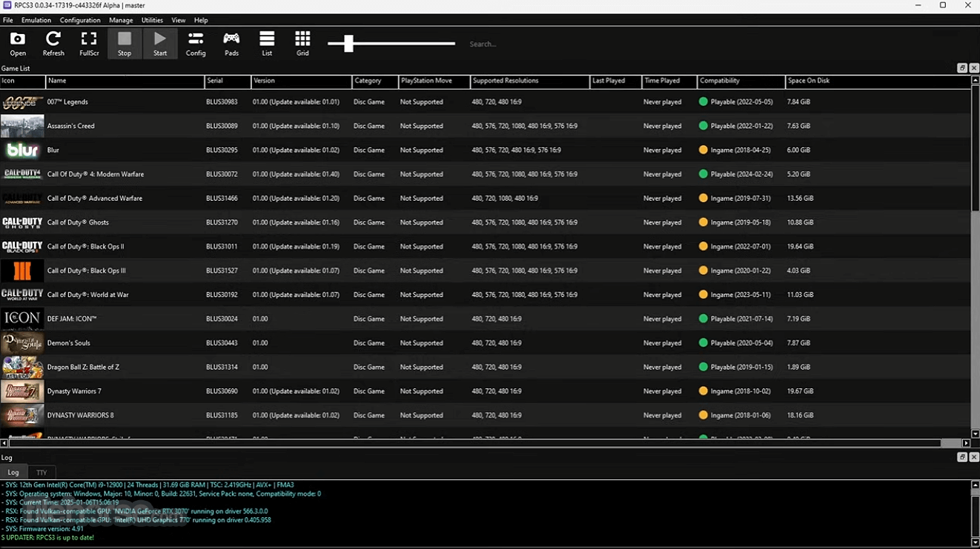Select the Blur game icon
Screen dimensions: 980x549
pyautogui.click(x=22, y=150)
